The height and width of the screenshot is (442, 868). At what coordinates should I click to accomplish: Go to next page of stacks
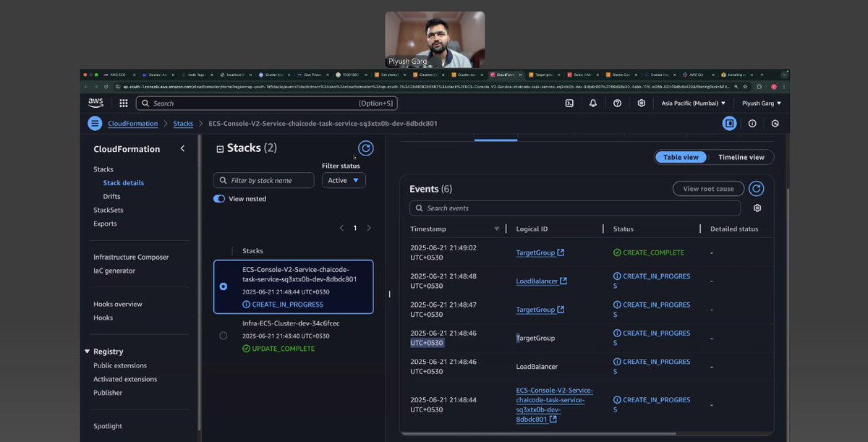pyautogui.click(x=369, y=228)
